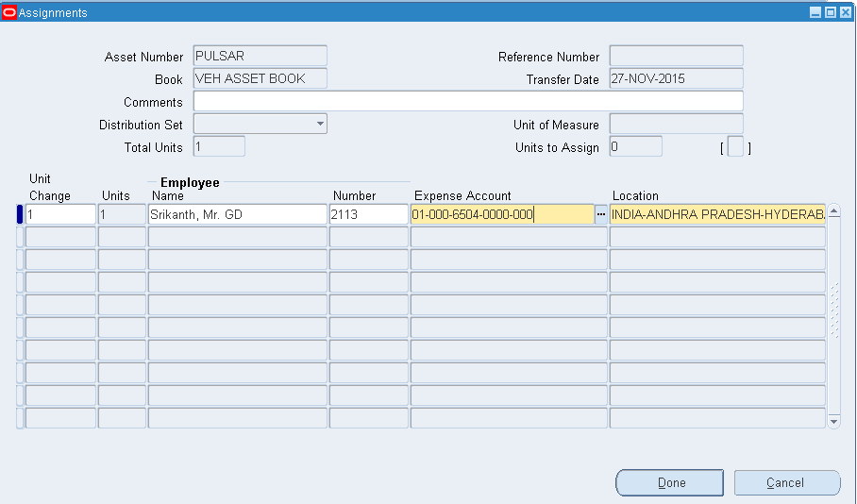Screen dimensions: 857x504
Task: Click the Unit Change field in first row
Action: coord(60,215)
